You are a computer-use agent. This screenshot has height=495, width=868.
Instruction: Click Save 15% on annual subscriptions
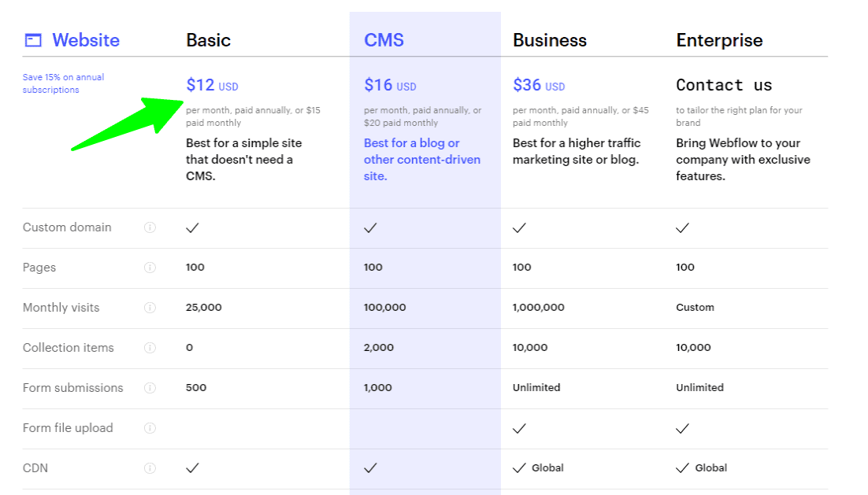pyautogui.click(x=63, y=83)
